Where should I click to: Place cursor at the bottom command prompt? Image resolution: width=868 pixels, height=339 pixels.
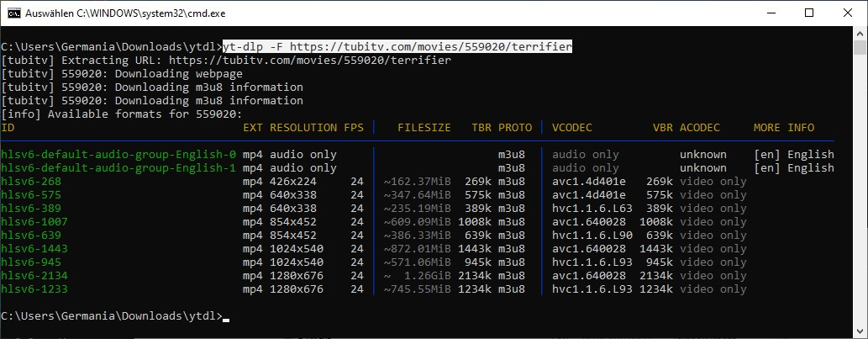tap(226, 316)
